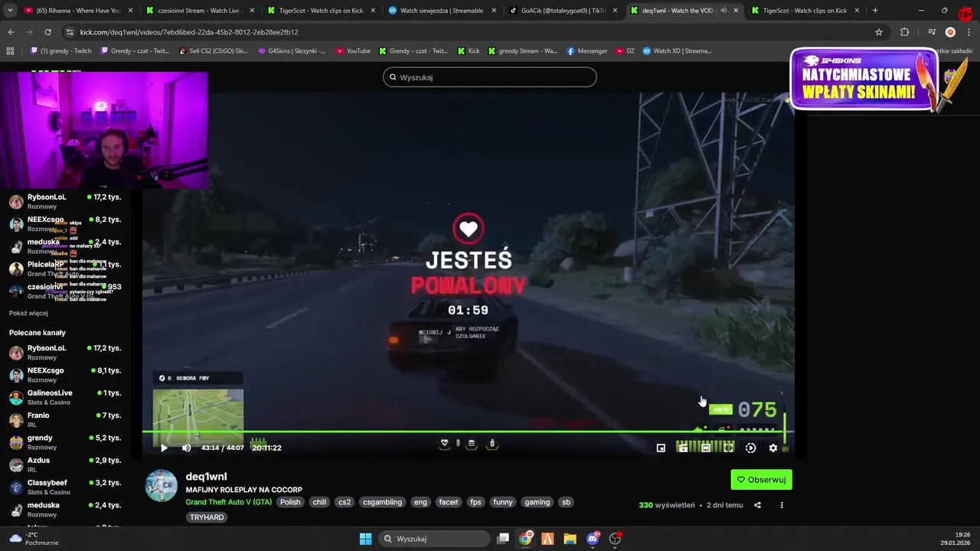This screenshot has width=980, height=551.
Task: Mute the video player volume
Action: pos(186,448)
